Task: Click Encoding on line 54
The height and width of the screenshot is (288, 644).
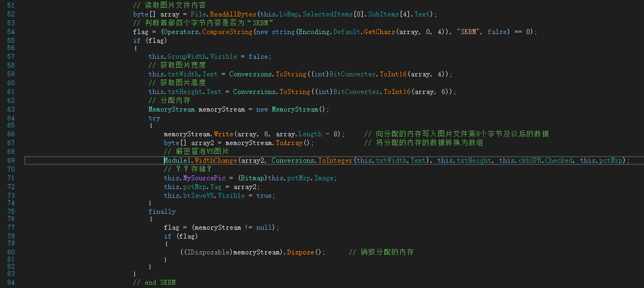Action: pos(314,31)
